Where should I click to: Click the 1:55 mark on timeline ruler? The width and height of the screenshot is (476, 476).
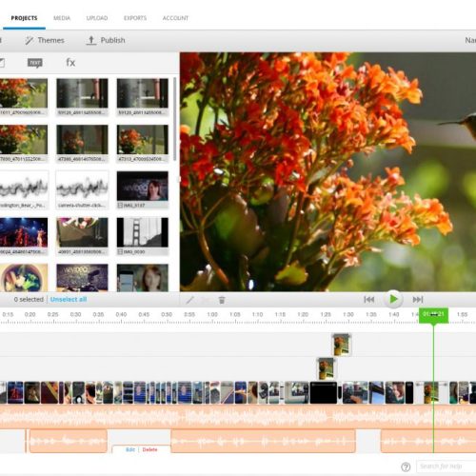(462, 314)
